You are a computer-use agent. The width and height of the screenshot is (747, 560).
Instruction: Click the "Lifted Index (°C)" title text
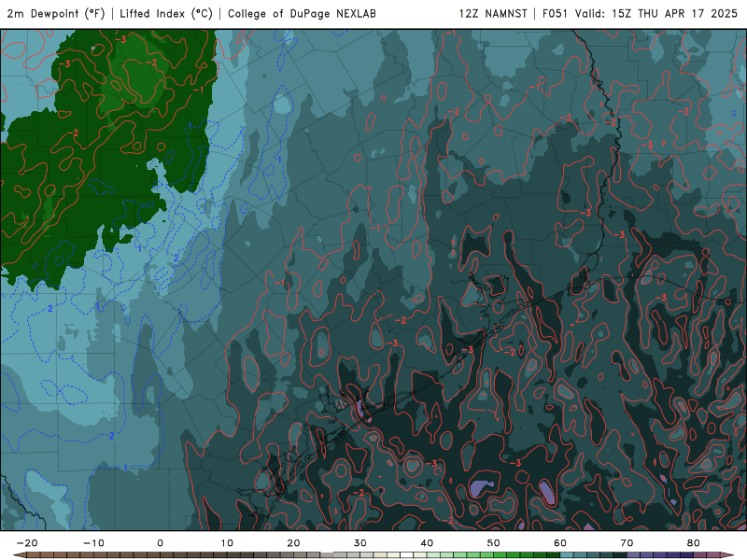point(166,14)
